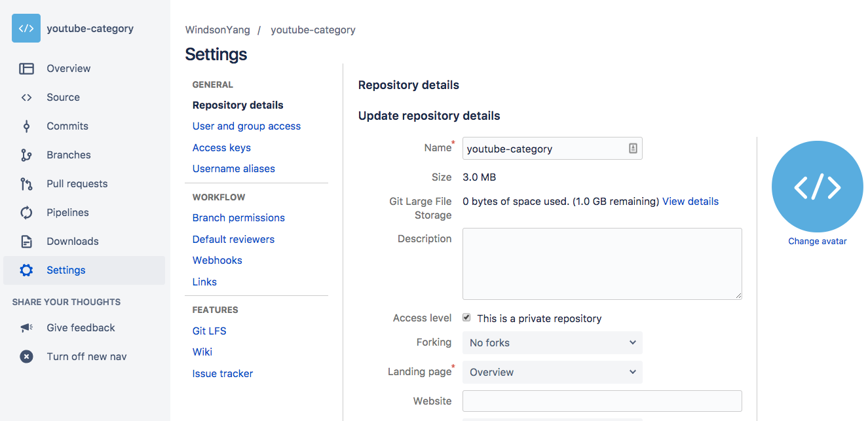Click the Change avatar link

click(x=817, y=242)
